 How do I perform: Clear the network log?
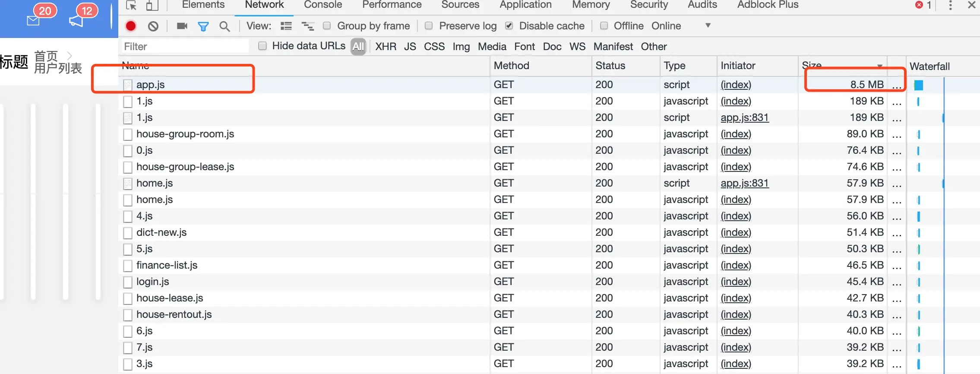click(x=153, y=26)
